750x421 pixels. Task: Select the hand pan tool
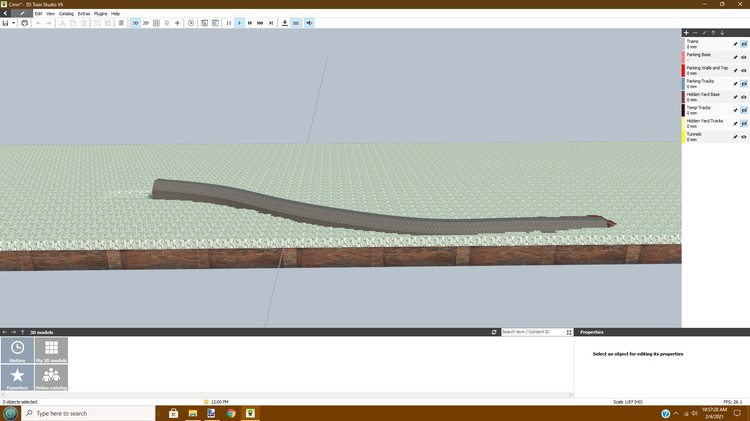tap(25, 22)
